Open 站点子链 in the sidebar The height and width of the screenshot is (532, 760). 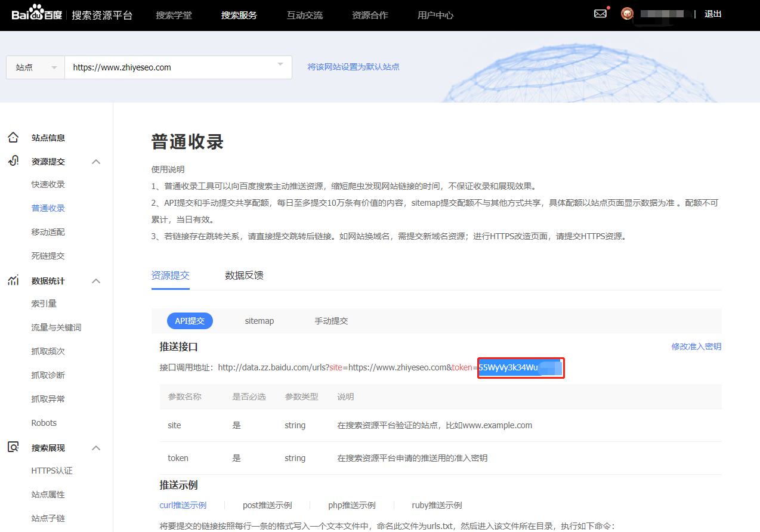point(48,518)
